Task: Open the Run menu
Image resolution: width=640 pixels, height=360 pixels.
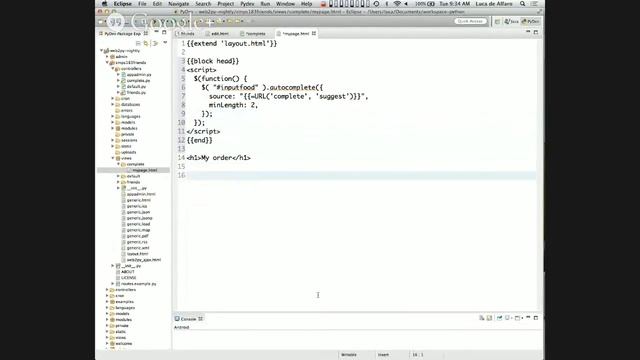Action: pyautogui.click(x=265, y=4)
